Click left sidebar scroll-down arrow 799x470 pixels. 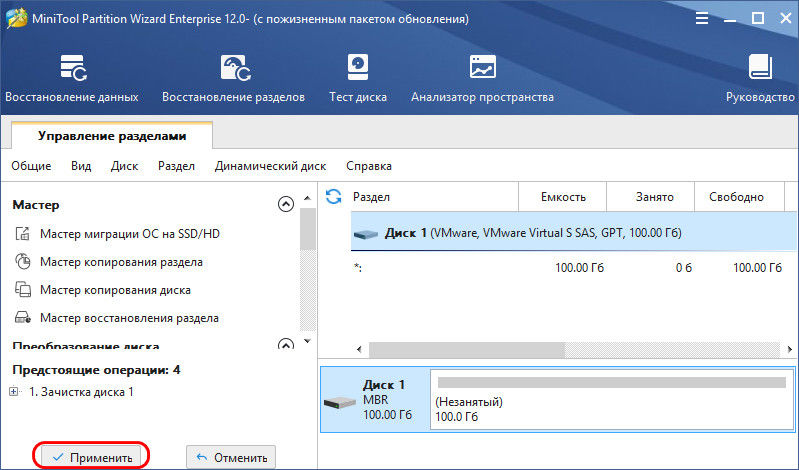(x=307, y=341)
